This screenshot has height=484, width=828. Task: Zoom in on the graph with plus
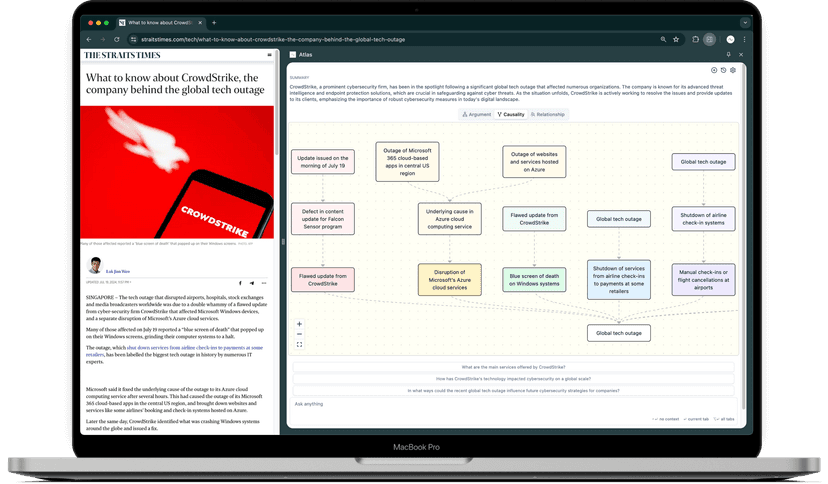click(x=299, y=324)
